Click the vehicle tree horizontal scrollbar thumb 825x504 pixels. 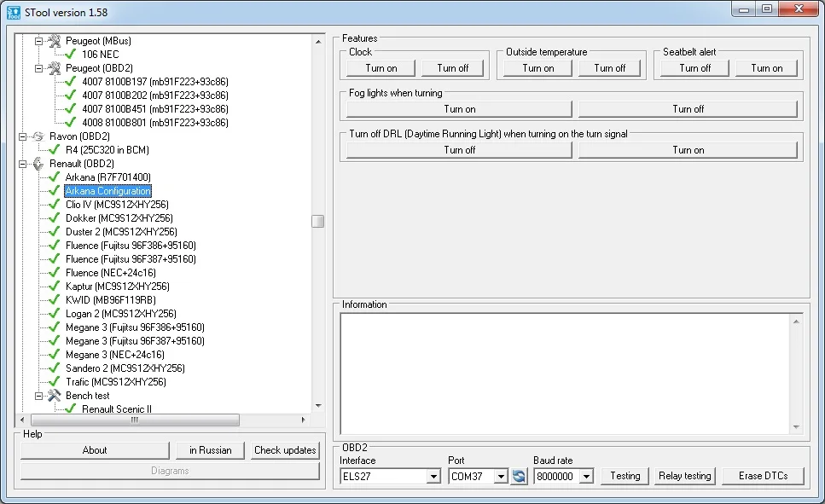point(135,420)
